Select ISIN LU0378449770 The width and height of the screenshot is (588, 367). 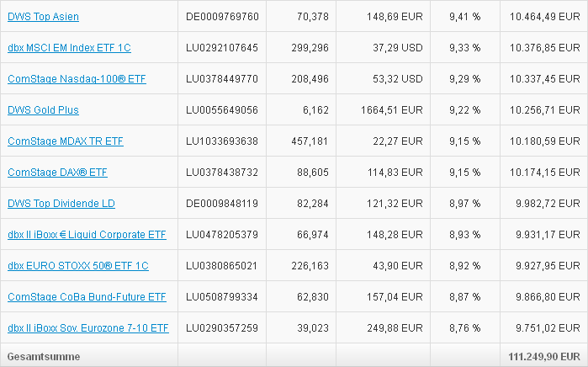pos(222,79)
